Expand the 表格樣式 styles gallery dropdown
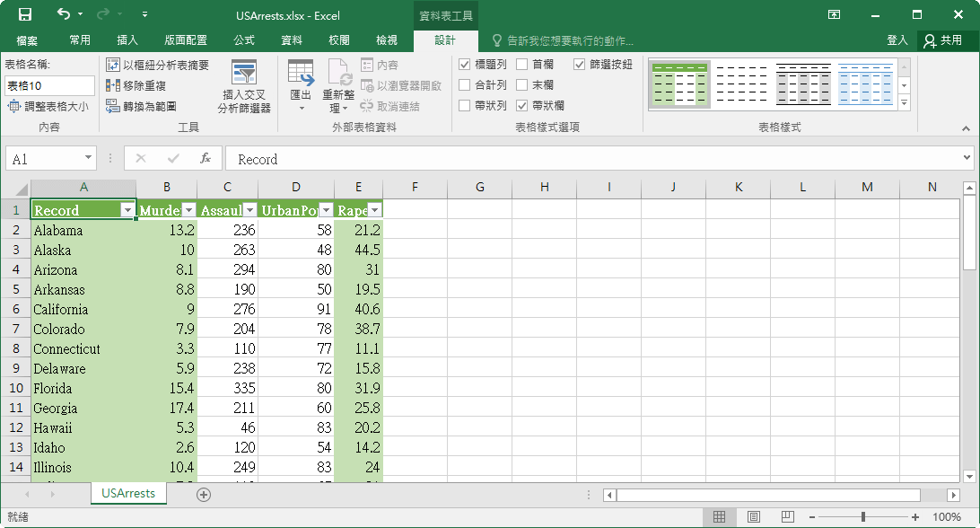980x528 pixels. [x=905, y=102]
